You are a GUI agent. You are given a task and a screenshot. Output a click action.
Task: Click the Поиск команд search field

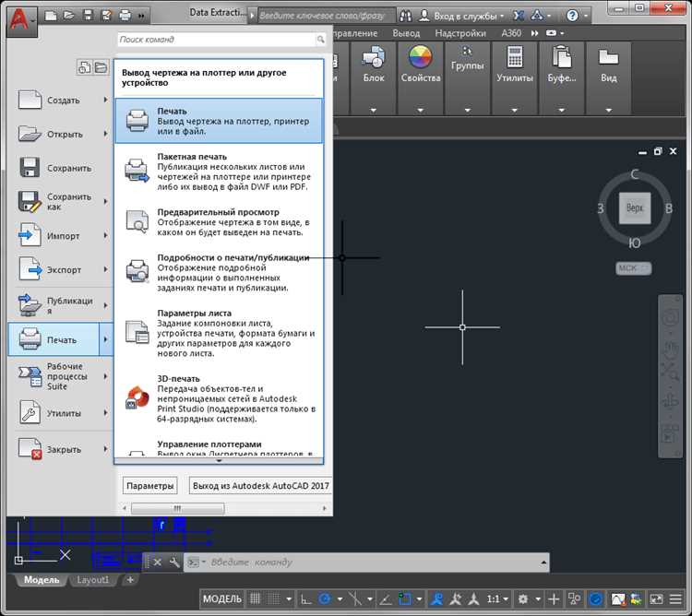(217, 40)
